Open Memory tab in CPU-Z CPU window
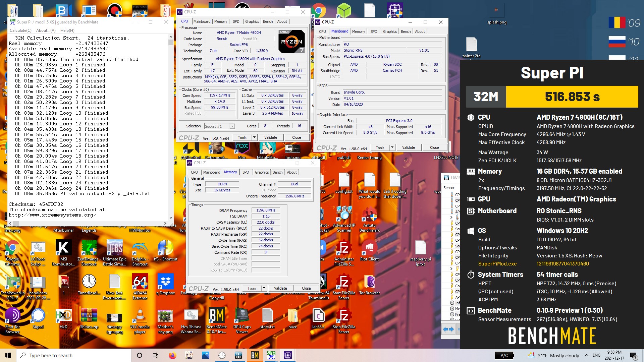 [221, 21]
